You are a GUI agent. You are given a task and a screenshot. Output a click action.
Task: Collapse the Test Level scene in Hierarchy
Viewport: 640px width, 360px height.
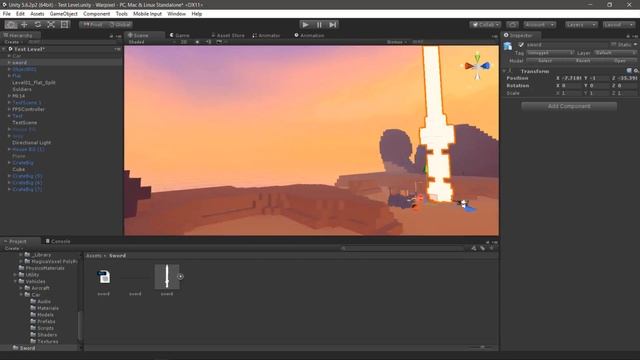(x=4, y=49)
